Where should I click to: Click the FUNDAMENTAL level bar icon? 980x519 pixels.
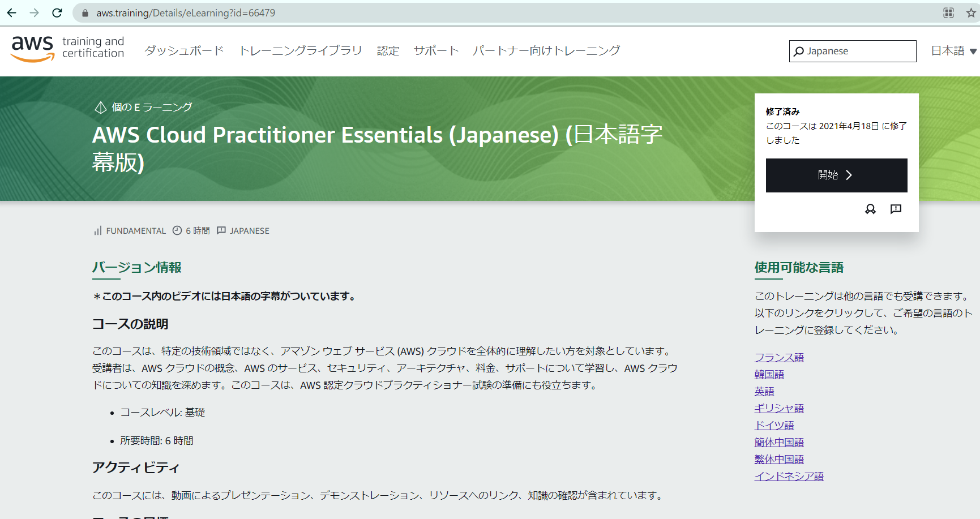point(98,231)
